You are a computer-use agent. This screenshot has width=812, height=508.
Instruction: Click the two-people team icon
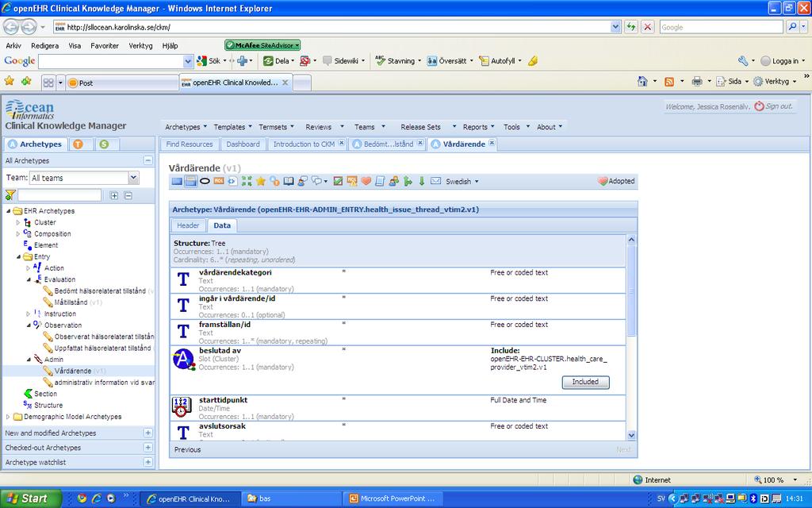pyautogui.click(x=394, y=181)
